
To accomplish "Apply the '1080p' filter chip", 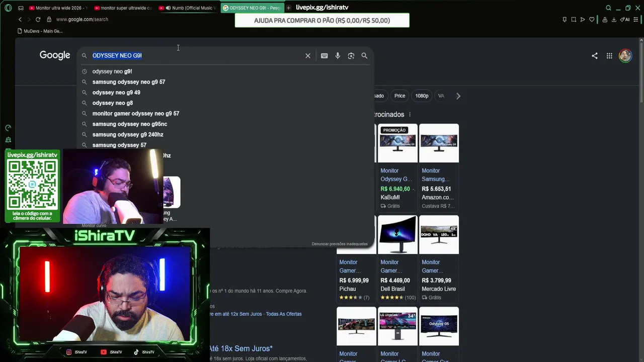I will pos(422,96).
